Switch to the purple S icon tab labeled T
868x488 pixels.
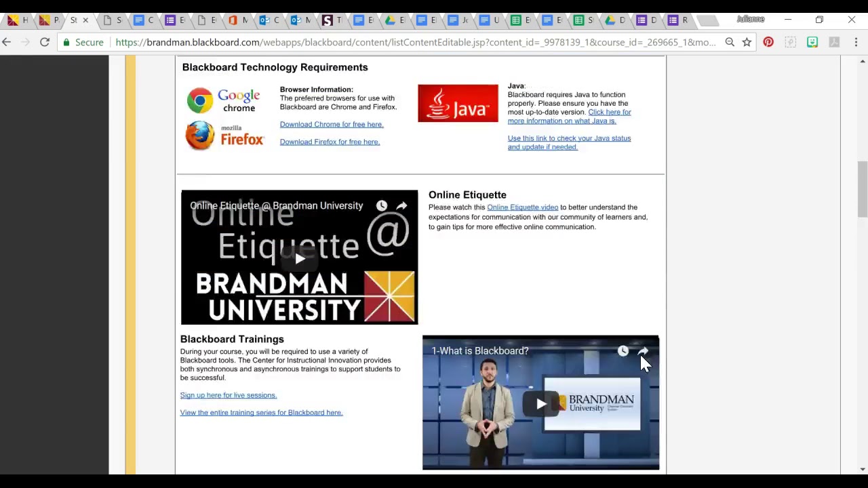(332, 20)
